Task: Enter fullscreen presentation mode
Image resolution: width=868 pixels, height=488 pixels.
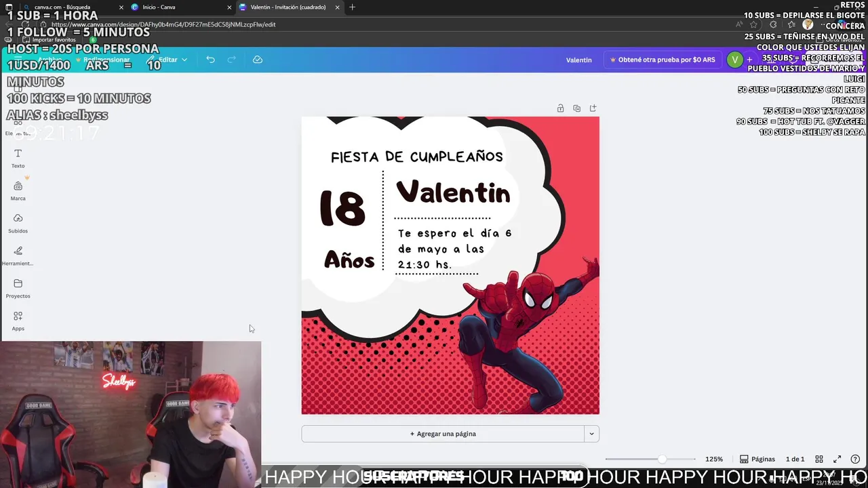Action: [x=837, y=459]
